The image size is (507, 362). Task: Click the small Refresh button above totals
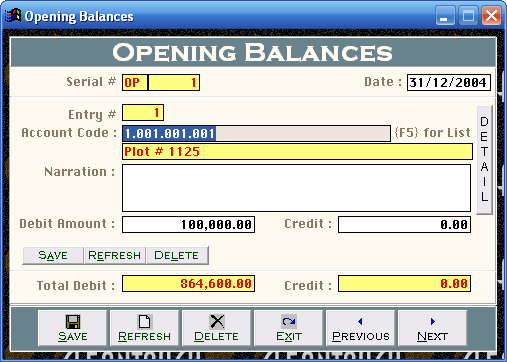pos(115,255)
